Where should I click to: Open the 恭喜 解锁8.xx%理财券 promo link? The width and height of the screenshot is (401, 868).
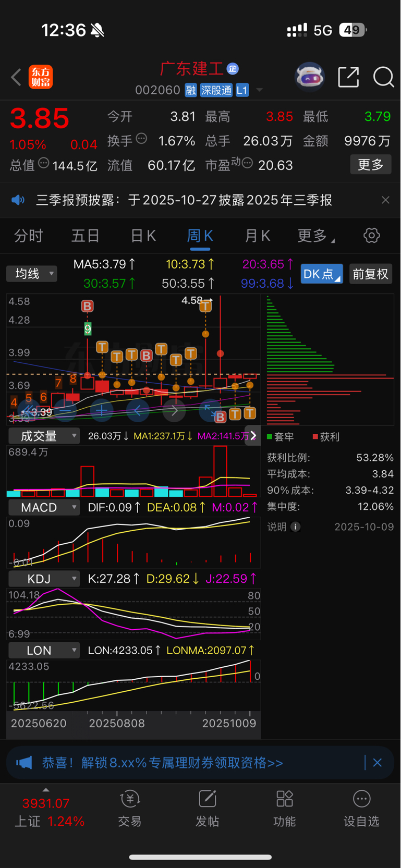[162, 763]
